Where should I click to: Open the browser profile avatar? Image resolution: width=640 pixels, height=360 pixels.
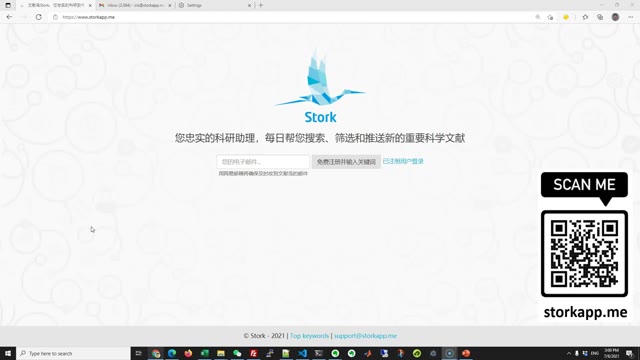pos(616,17)
